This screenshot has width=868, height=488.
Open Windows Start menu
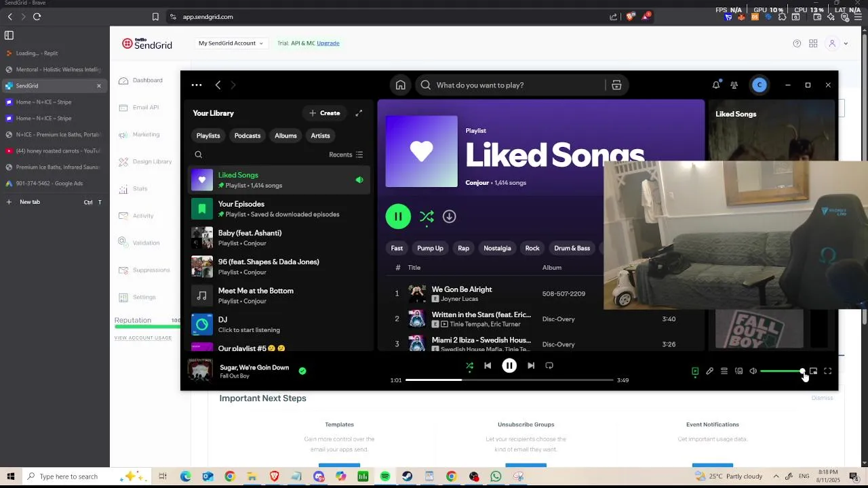10,476
